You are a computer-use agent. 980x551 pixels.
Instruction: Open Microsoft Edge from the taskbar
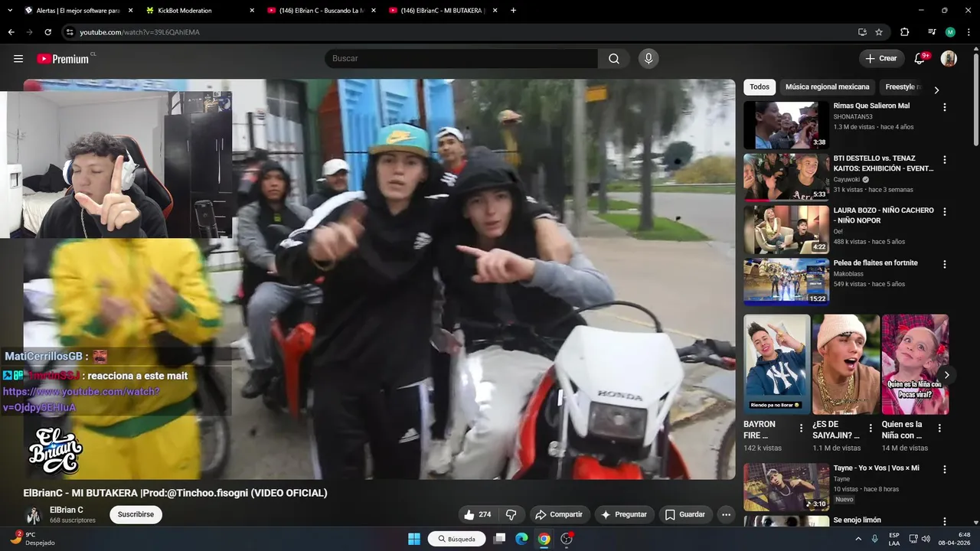click(521, 539)
